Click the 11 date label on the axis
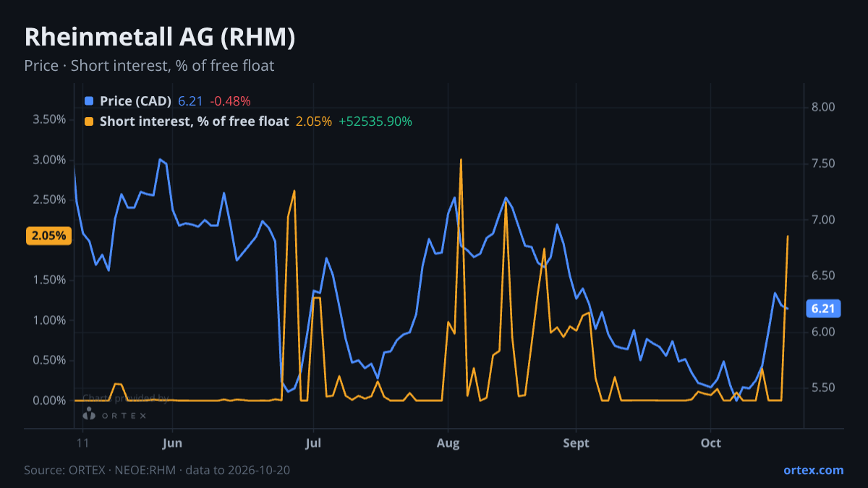This screenshot has height=488, width=868. click(x=83, y=443)
